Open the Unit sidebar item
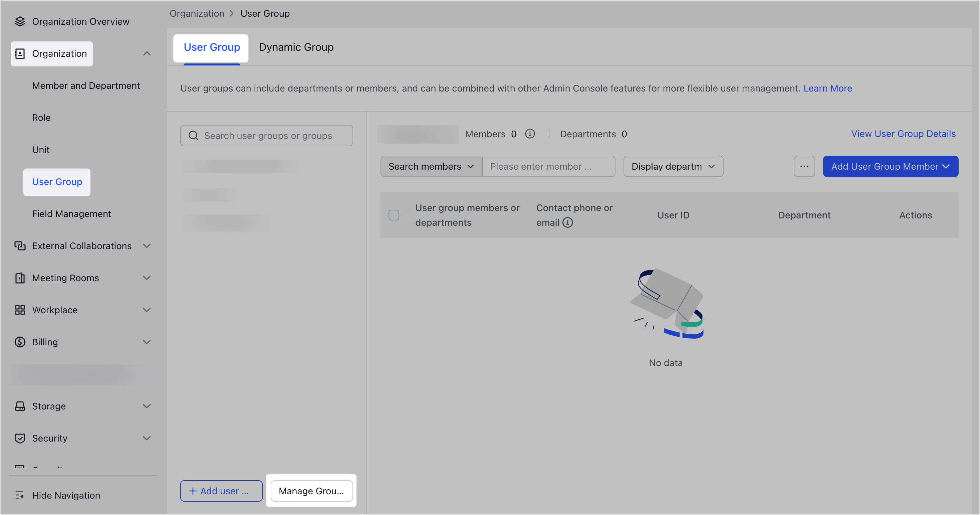 [41, 150]
